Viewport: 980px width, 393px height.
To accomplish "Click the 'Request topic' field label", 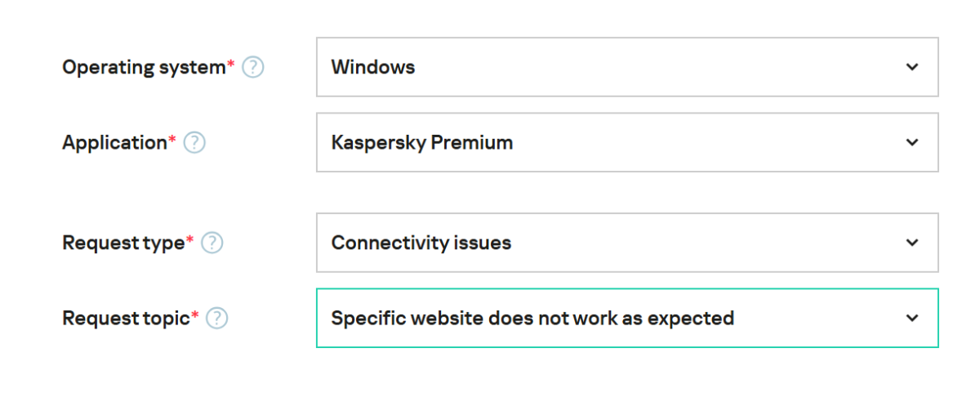I will pyautogui.click(x=126, y=319).
